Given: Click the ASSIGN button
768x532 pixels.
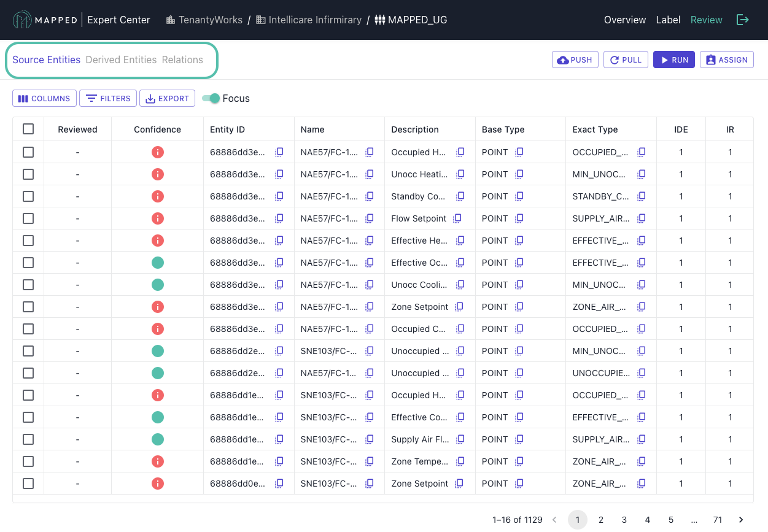Looking at the screenshot, I should pyautogui.click(x=727, y=60).
